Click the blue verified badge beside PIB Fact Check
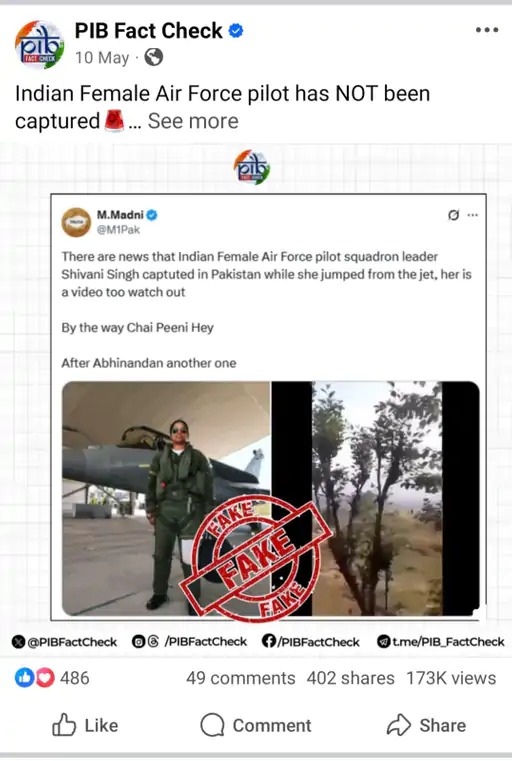The image size is (512, 761). tap(236, 31)
